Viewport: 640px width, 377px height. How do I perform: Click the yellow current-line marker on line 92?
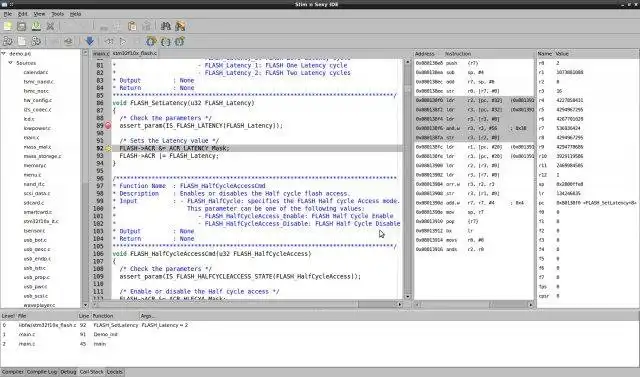click(x=108, y=149)
